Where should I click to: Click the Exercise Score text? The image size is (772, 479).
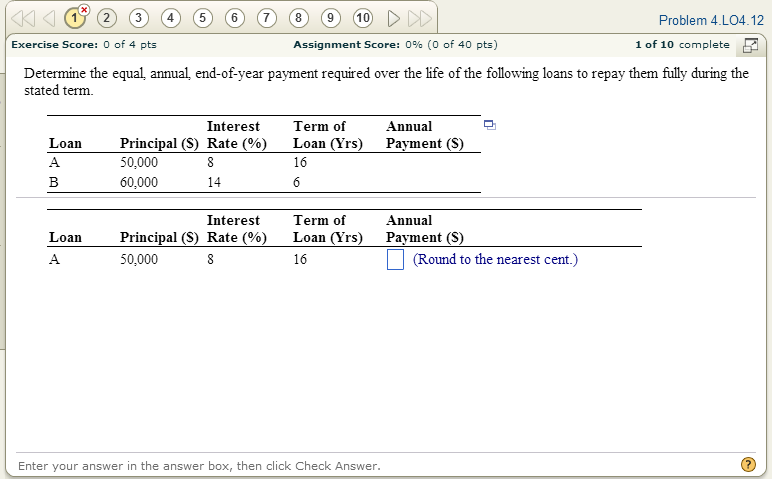click(84, 45)
